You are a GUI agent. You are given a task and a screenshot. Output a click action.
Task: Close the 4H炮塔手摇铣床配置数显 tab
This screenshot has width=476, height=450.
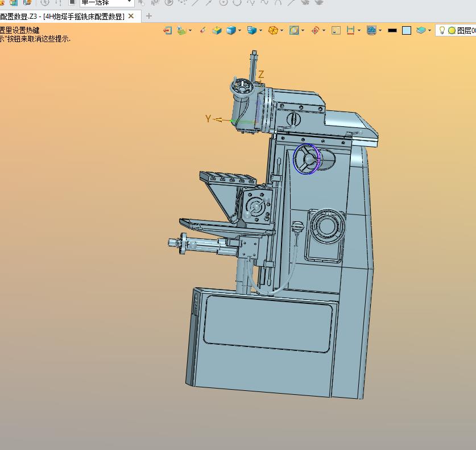(x=131, y=16)
